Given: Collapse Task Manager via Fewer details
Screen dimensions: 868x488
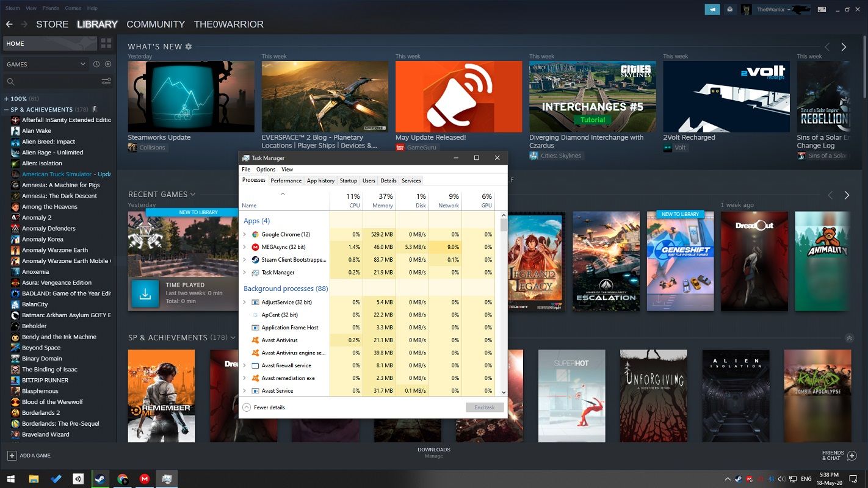Looking at the screenshot, I should [x=264, y=407].
